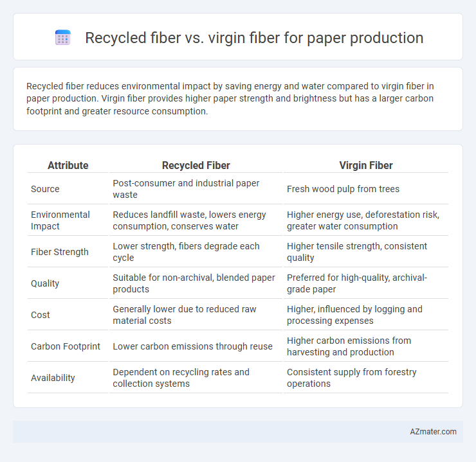Select the Attribute column header
The height and width of the screenshot is (462, 476).
[x=68, y=165]
